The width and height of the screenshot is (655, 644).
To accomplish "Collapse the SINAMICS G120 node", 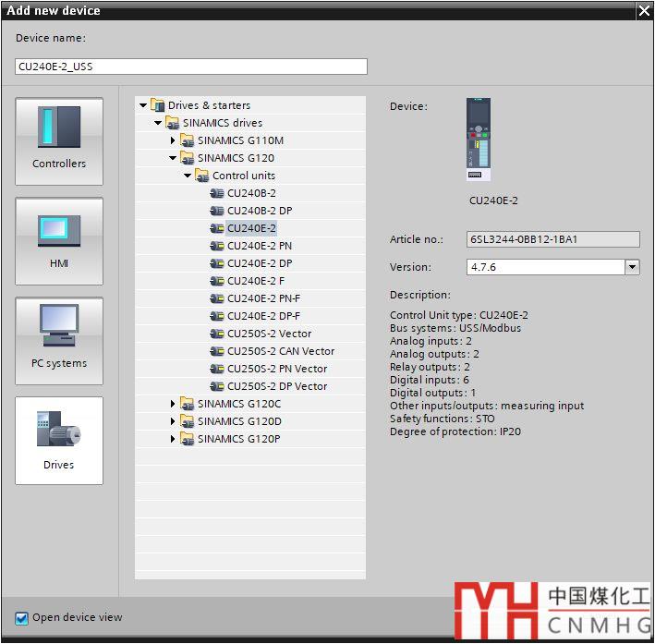I will [x=173, y=158].
